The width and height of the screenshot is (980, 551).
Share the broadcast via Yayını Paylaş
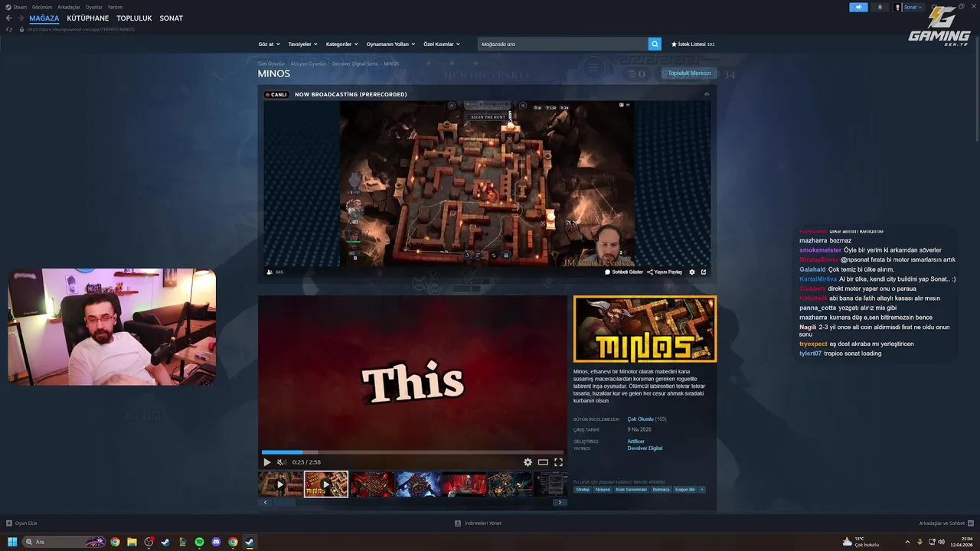665,272
